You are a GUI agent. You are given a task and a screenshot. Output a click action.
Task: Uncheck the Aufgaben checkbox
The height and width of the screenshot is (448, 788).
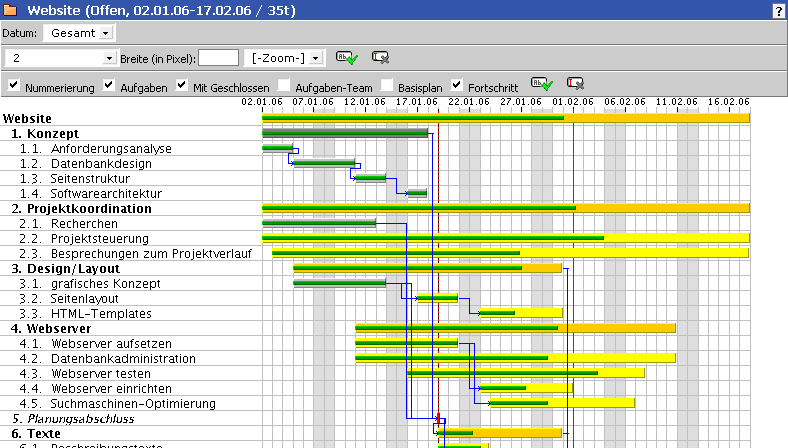click(x=109, y=85)
